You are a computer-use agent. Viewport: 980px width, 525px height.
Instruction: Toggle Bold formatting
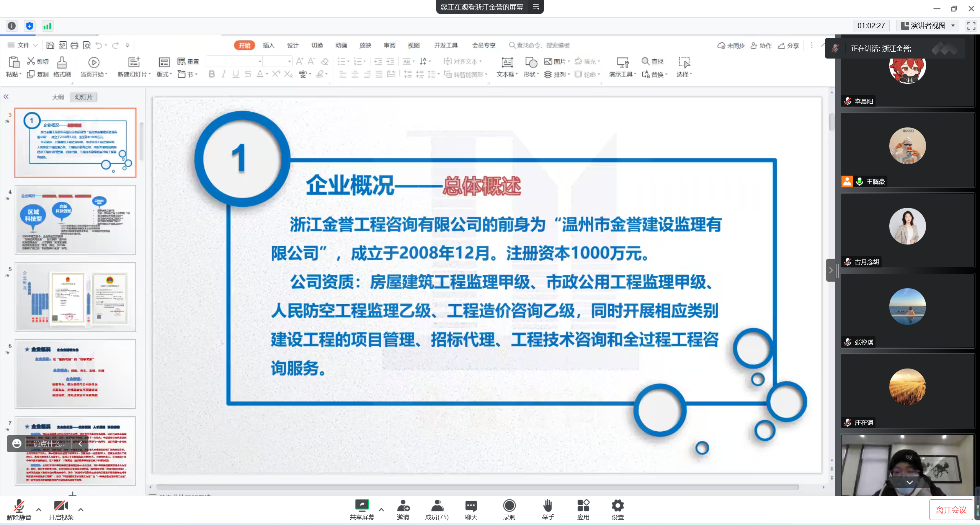click(x=212, y=74)
